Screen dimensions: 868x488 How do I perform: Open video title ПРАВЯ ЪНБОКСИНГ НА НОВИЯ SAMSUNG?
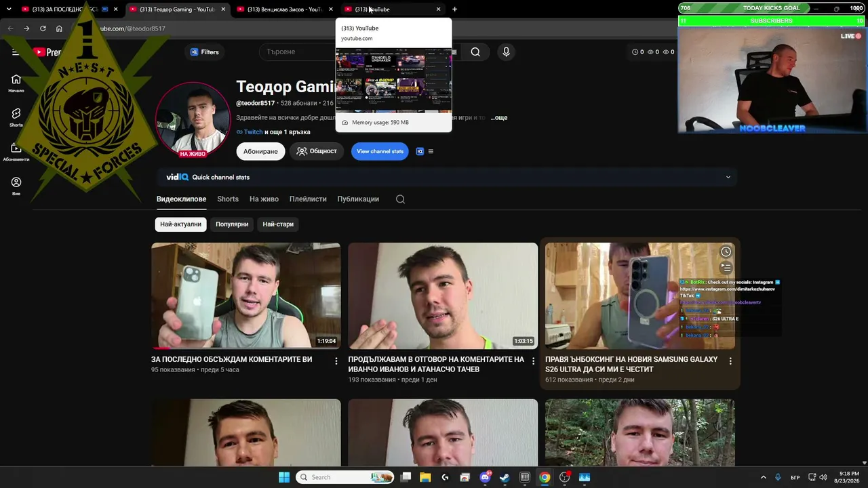coord(631,364)
